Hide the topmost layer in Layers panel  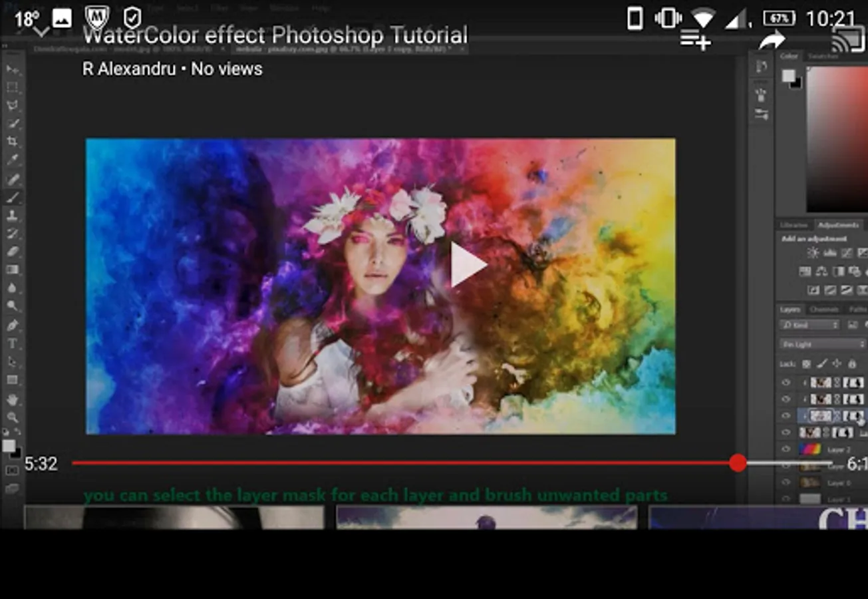point(786,383)
